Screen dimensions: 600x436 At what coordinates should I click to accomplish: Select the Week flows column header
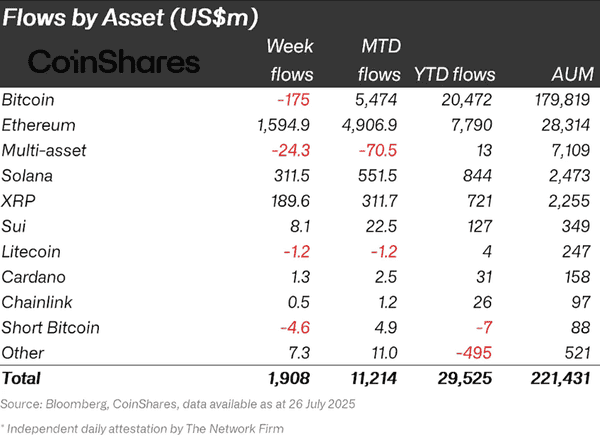(x=292, y=60)
